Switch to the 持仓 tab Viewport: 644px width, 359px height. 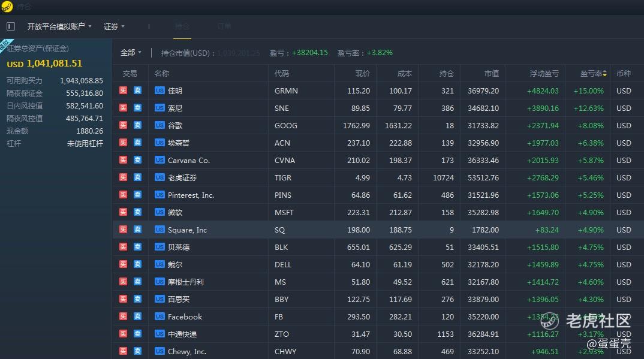click(182, 26)
